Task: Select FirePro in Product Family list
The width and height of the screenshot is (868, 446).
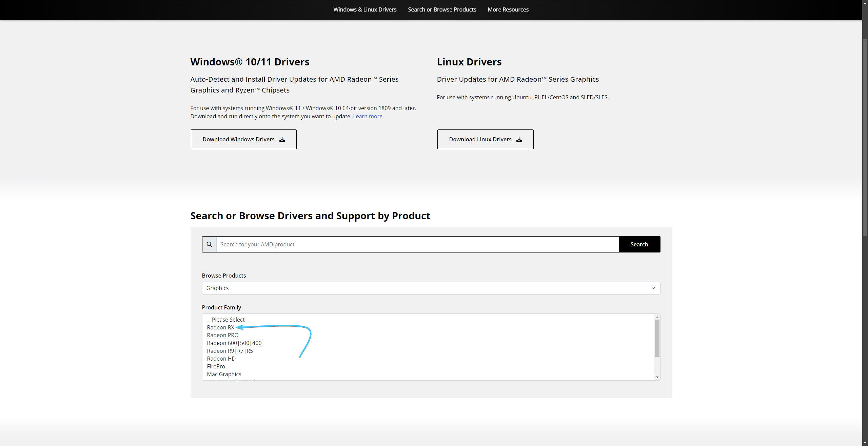Action: 216,366
